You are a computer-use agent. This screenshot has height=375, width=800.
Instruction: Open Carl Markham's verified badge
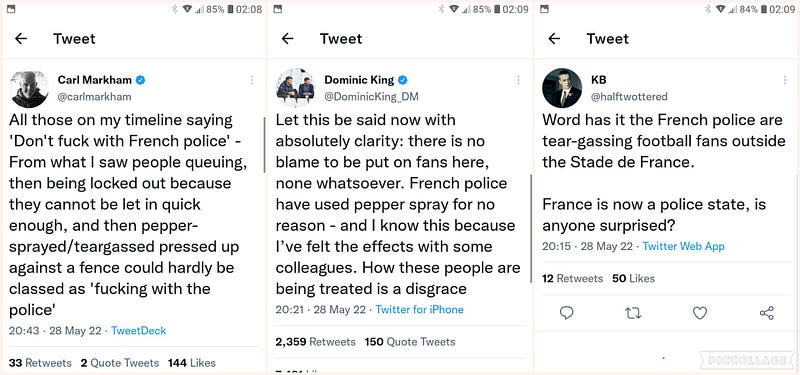tap(141, 80)
